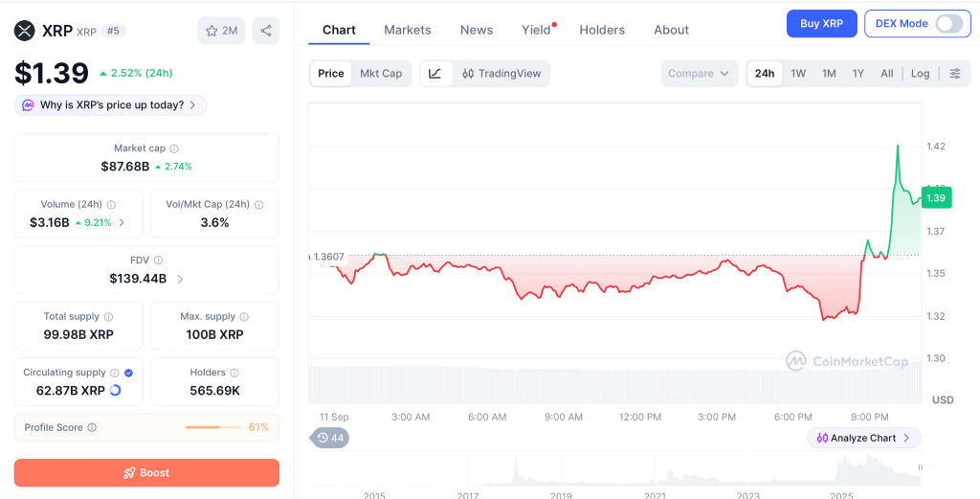Click the Buy XRP button
The height and width of the screenshot is (499, 980).
point(821,24)
